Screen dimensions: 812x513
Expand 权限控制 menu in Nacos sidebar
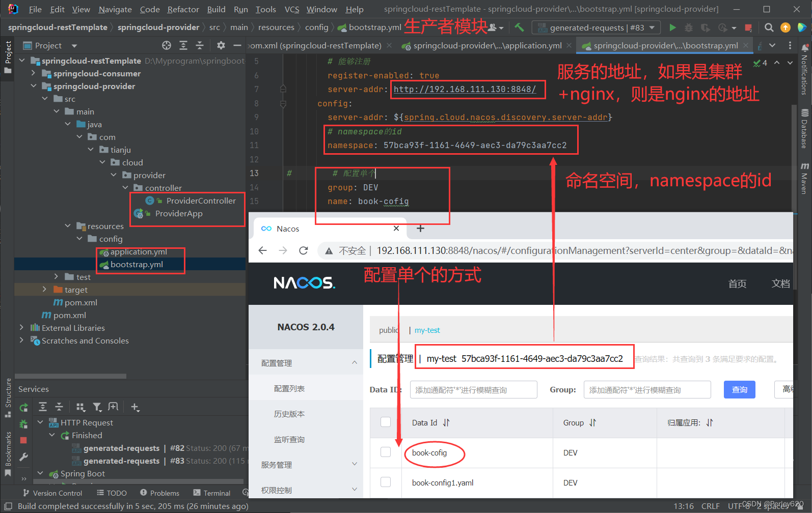click(355, 490)
